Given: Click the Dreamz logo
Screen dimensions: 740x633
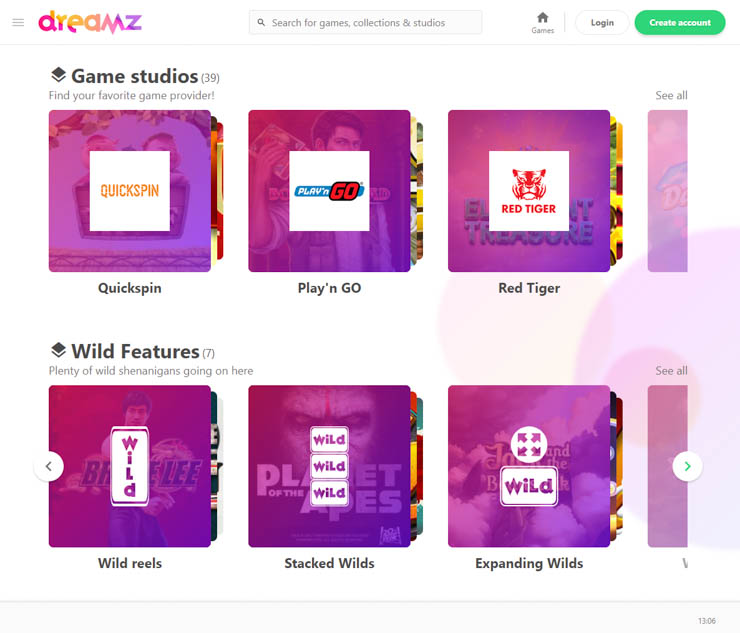Looking at the screenshot, I should [90, 22].
